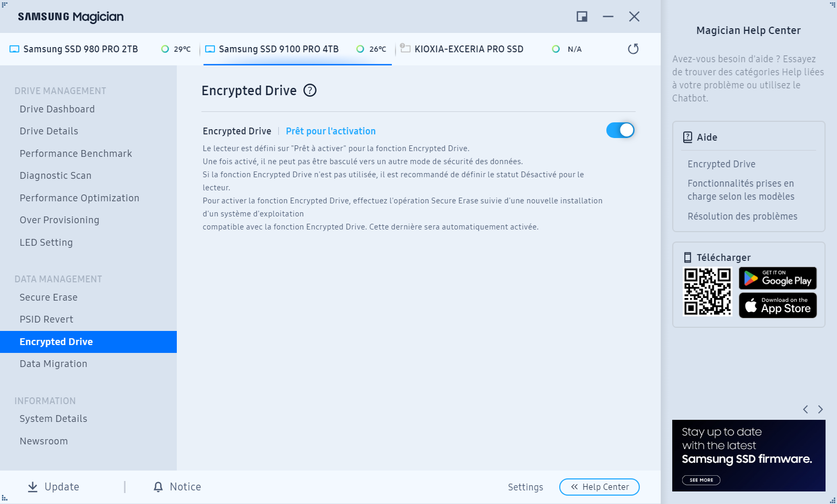
Task: Open the Performance Benchmark page
Action: (76, 154)
